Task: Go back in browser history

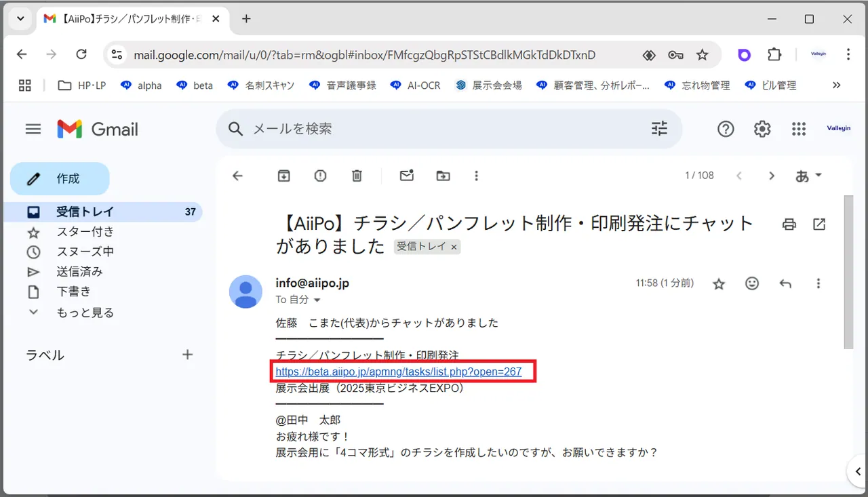Action: [x=22, y=54]
